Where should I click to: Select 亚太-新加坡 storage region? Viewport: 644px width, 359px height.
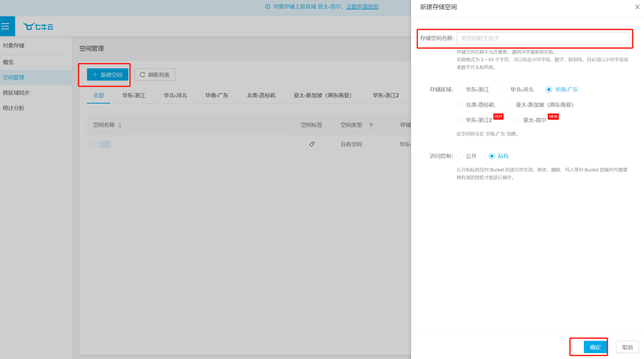coord(508,105)
